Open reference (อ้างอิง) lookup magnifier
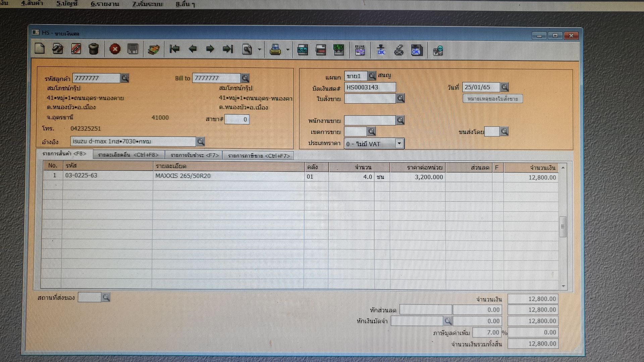The height and width of the screenshot is (362, 644). coord(200,141)
